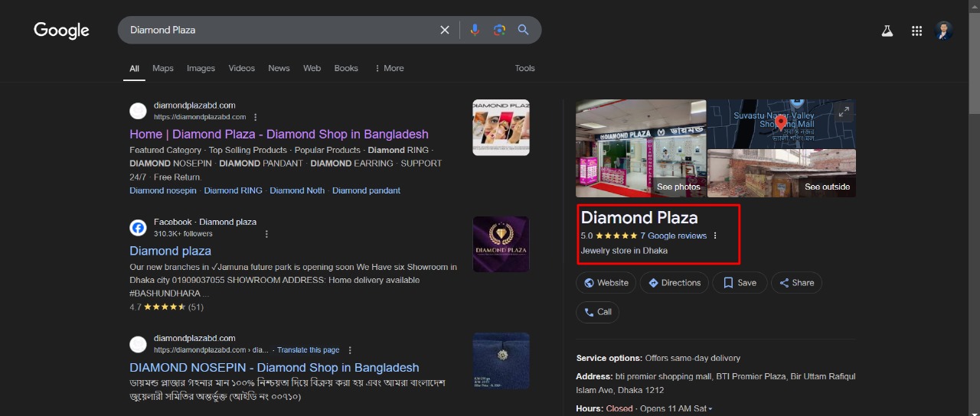This screenshot has height=416, width=980.
Task: Click the Google logo
Action: [x=61, y=31]
